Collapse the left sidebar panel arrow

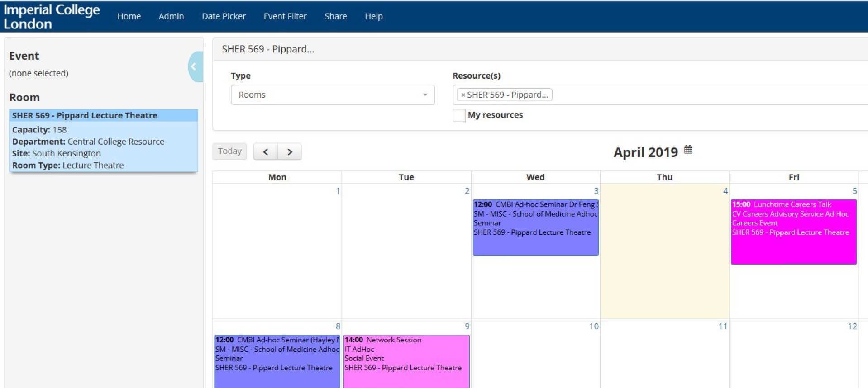pos(194,67)
